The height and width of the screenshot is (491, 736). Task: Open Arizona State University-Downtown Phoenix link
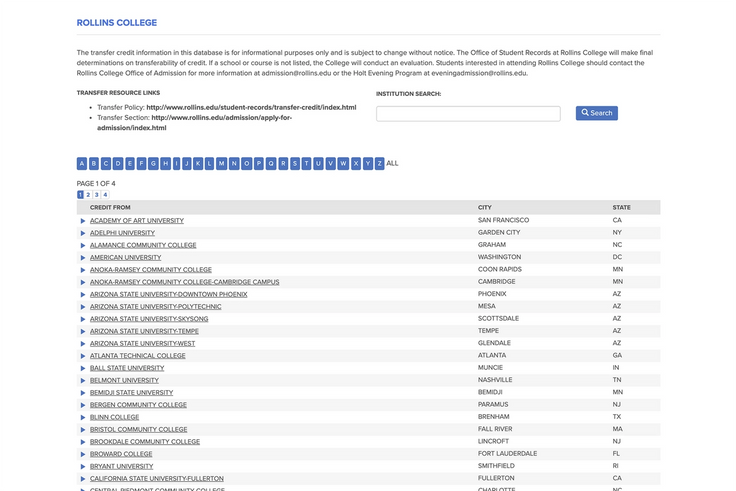pyautogui.click(x=169, y=294)
